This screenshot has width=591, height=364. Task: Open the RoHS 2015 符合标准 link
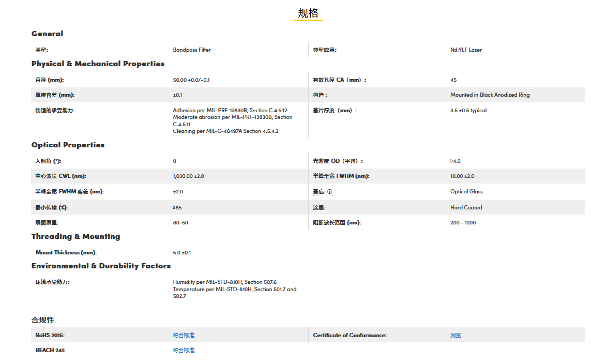[184, 336]
